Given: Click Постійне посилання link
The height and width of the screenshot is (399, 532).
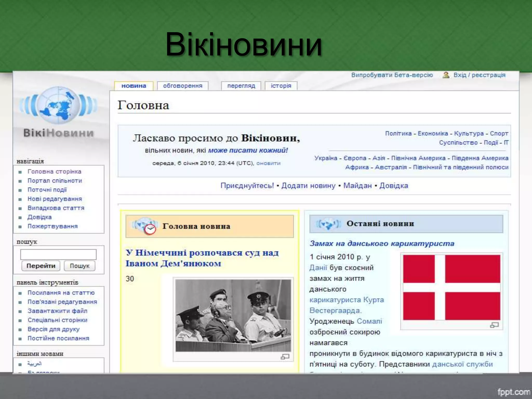Looking at the screenshot, I should [x=58, y=338].
